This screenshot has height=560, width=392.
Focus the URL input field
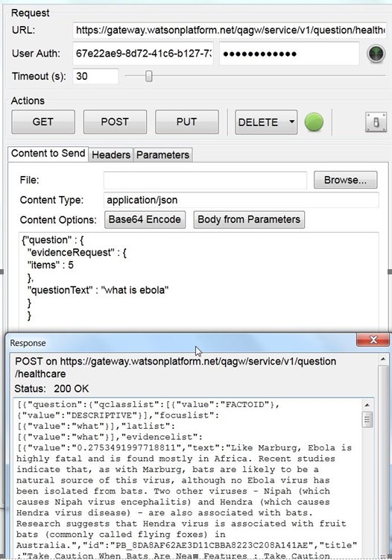230,31
